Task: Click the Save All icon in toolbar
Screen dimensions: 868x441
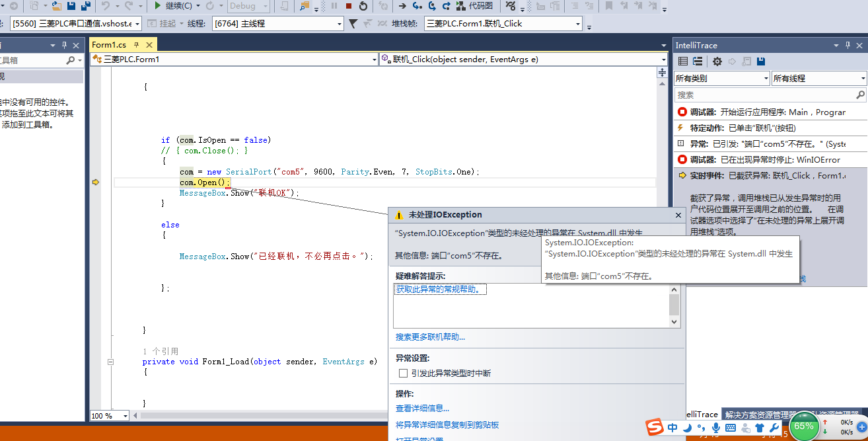Action: 86,6
